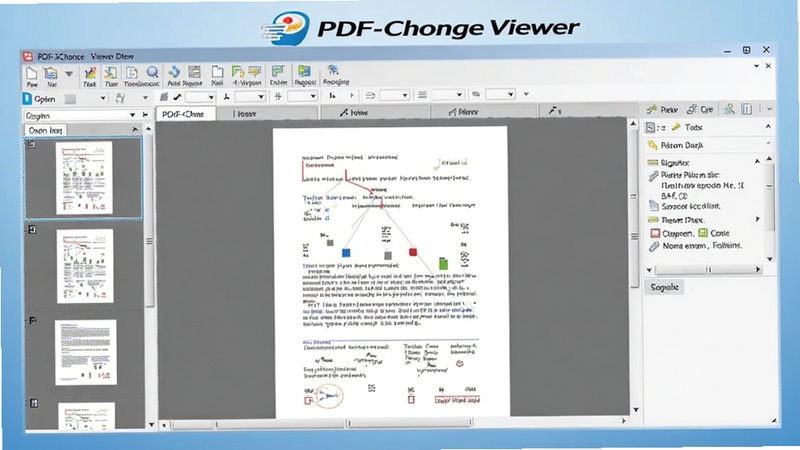Click the columns layout icon in right panel
The height and width of the screenshot is (450, 800).
(746, 109)
